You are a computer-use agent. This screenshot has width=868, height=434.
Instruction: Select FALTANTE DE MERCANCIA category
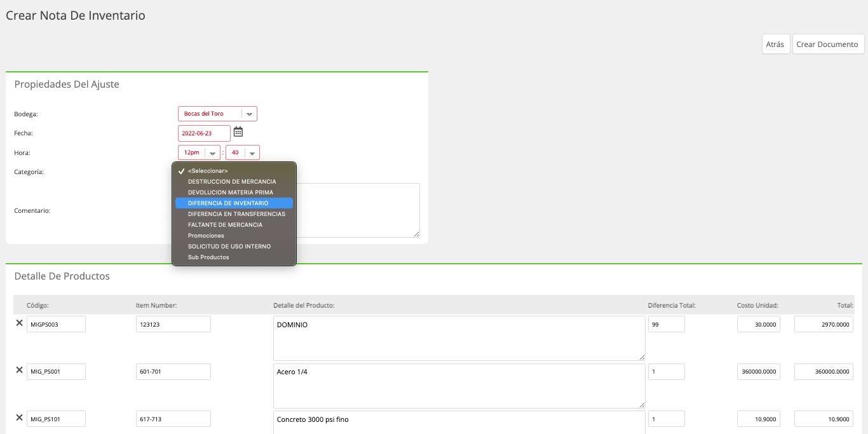tap(234, 225)
